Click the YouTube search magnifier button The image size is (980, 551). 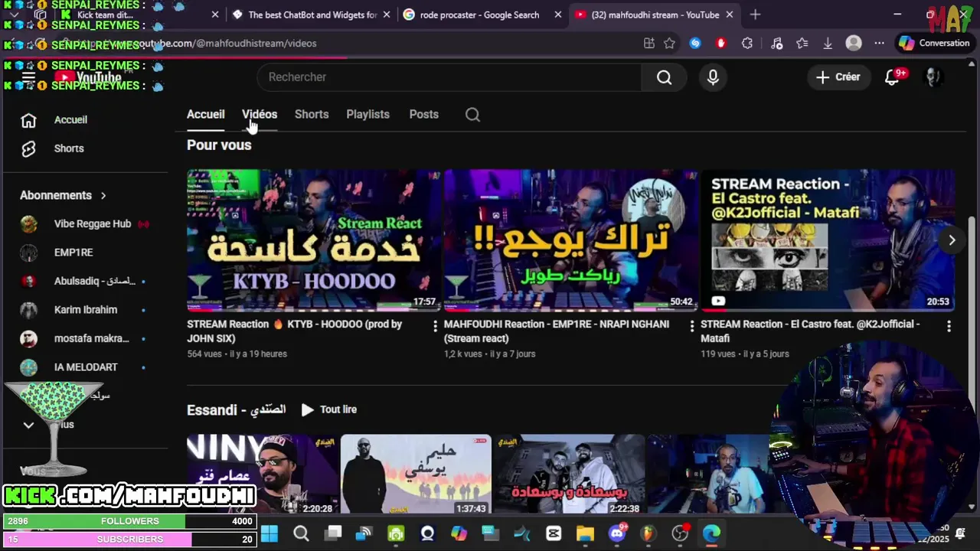[664, 77]
